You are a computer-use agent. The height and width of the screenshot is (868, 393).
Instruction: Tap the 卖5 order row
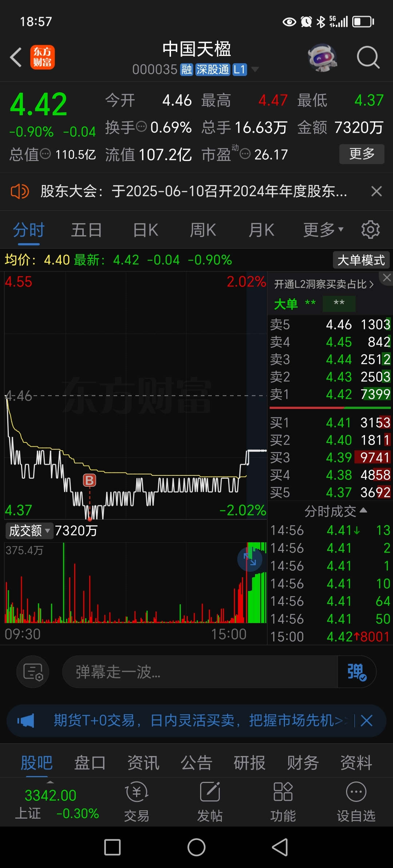coord(330,324)
